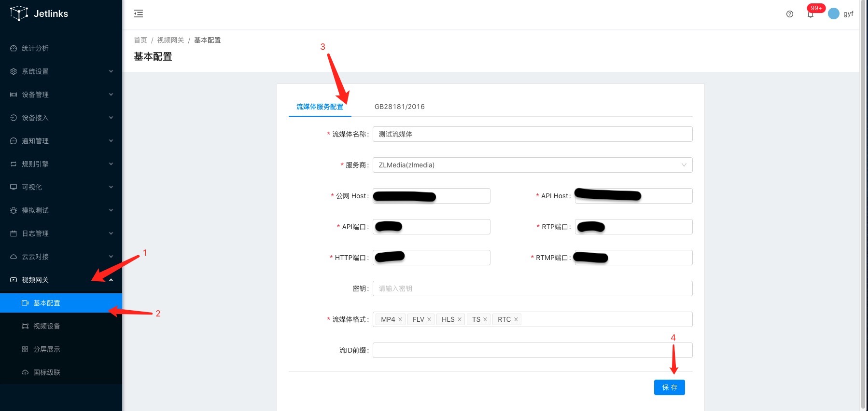Remove the HLS format tag
The image size is (868, 411).
pyautogui.click(x=460, y=319)
